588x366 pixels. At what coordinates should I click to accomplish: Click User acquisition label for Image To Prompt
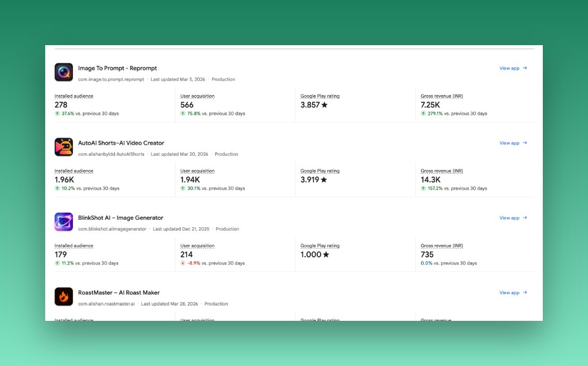(x=197, y=96)
